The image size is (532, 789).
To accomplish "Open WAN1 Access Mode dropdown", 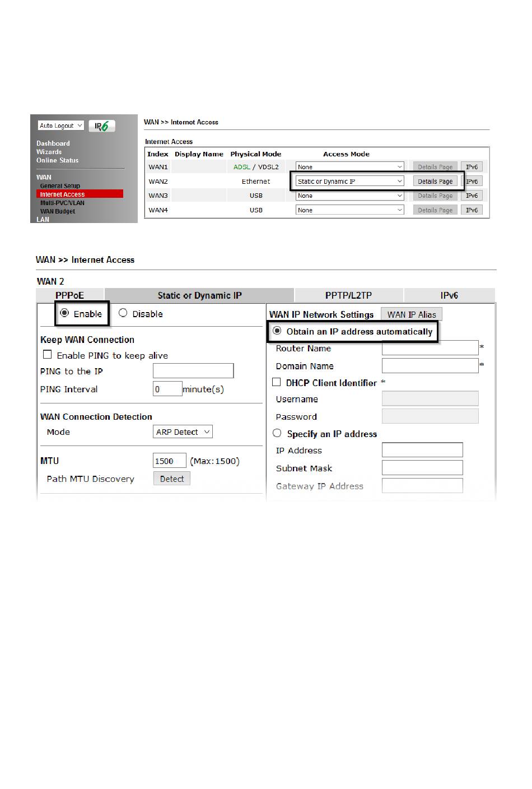I will (350, 167).
